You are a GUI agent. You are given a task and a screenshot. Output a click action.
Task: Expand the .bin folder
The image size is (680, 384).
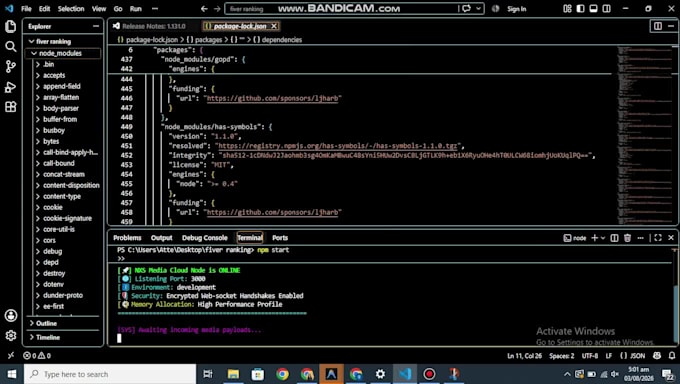[x=38, y=64]
